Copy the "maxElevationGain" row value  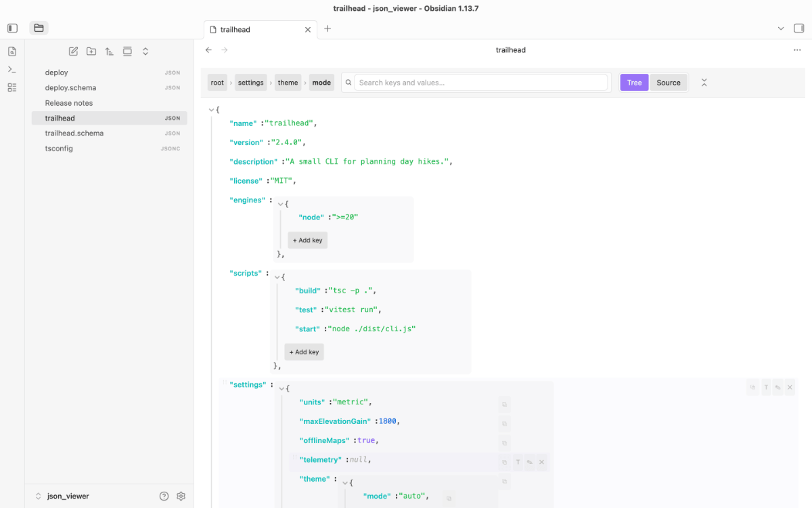[504, 424]
